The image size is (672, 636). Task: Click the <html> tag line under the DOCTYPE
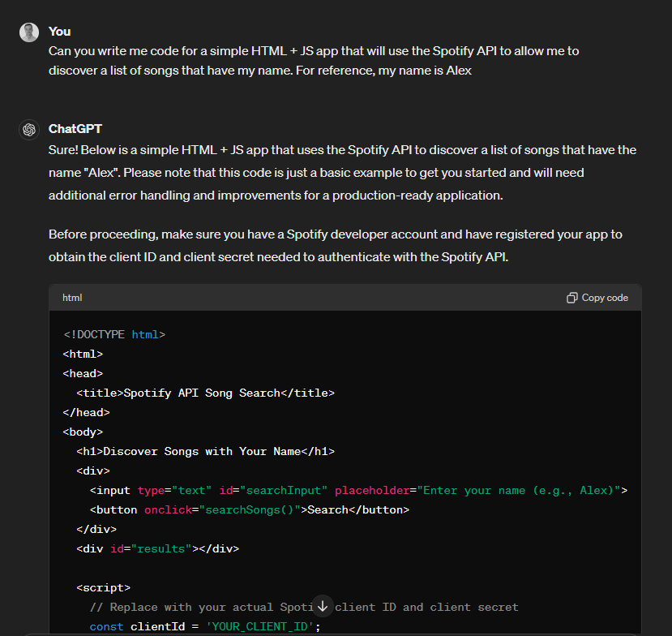pos(83,355)
